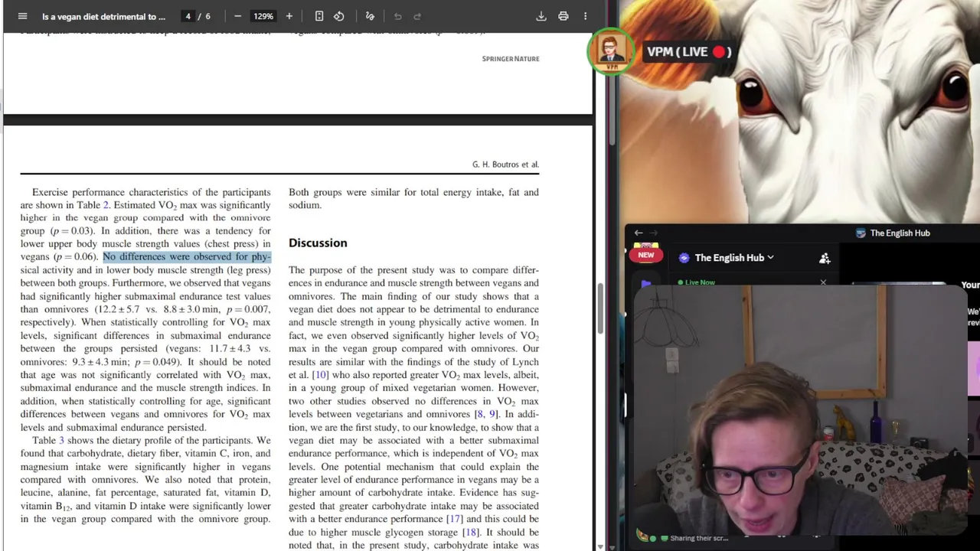The width and height of the screenshot is (980, 551).
Task: Print the PDF document
Action: (563, 16)
